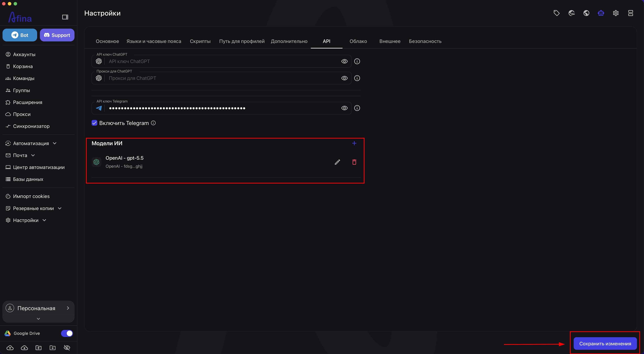
Task: Collapse the sidebar panel icon
Action: 65,17
